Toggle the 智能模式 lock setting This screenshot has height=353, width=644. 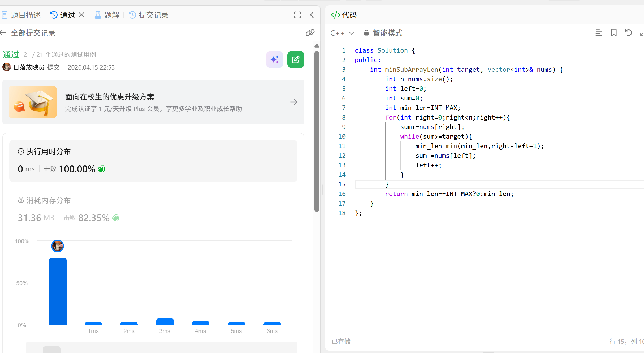(x=383, y=33)
